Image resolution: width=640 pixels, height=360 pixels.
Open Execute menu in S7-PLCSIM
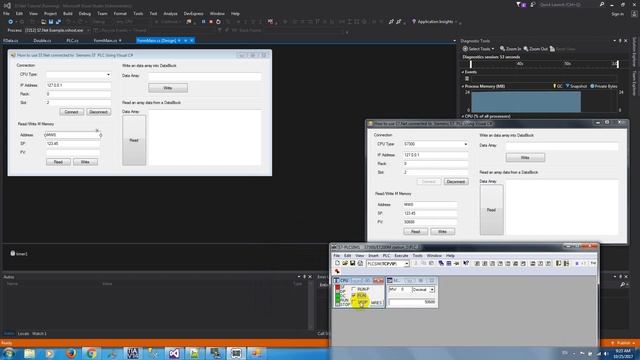tap(401, 256)
